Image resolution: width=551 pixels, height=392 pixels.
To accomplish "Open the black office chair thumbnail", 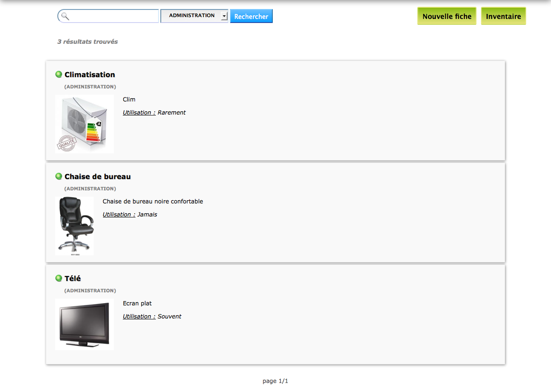I will point(75,226).
